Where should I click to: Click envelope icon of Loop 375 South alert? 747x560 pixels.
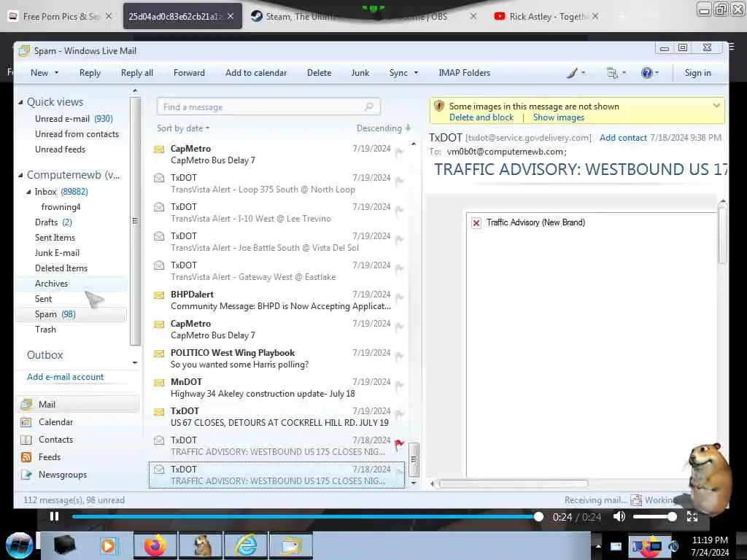pos(159,178)
